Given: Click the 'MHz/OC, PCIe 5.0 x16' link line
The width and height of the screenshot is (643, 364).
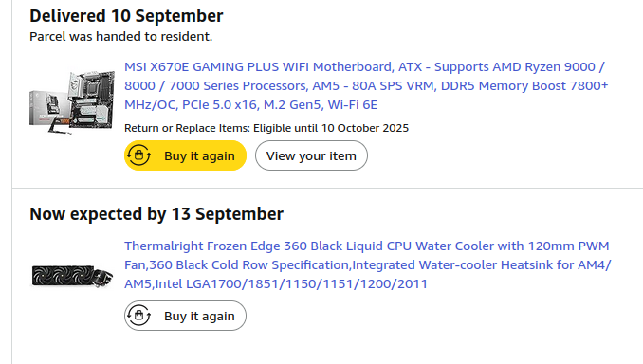Looking at the screenshot, I should tap(251, 105).
